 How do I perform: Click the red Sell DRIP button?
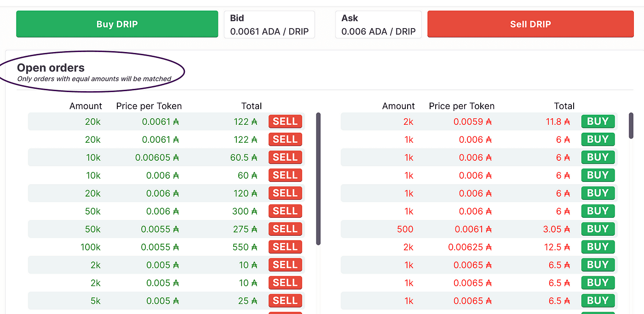coord(530,24)
